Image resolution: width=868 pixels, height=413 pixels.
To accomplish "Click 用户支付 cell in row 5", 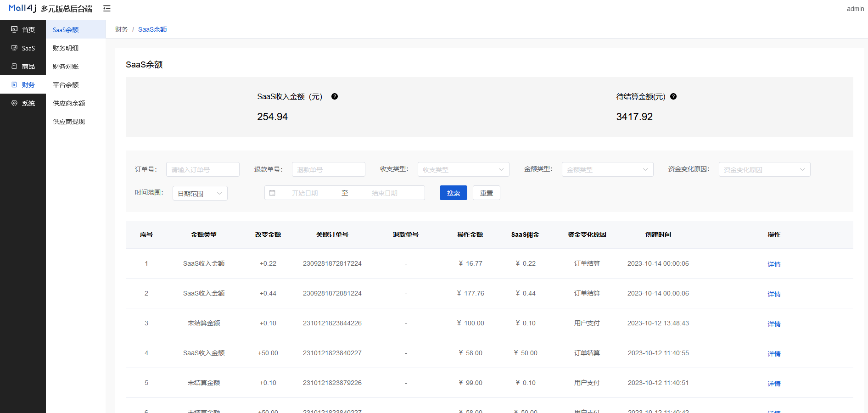I will click(x=587, y=383).
